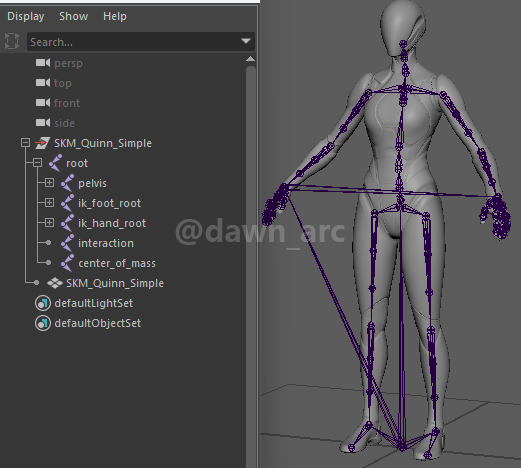Open the Show menu

[74, 16]
